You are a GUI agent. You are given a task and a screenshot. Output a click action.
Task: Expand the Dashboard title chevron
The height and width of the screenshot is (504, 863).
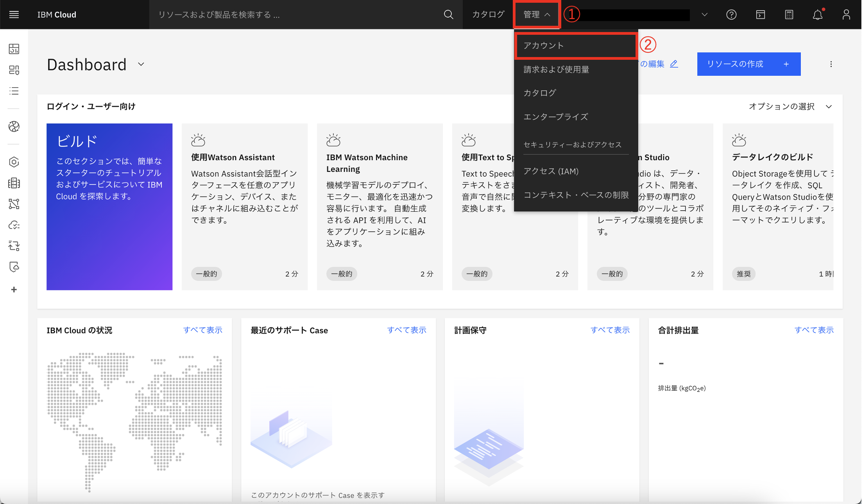pyautogui.click(x=141, y=64)
